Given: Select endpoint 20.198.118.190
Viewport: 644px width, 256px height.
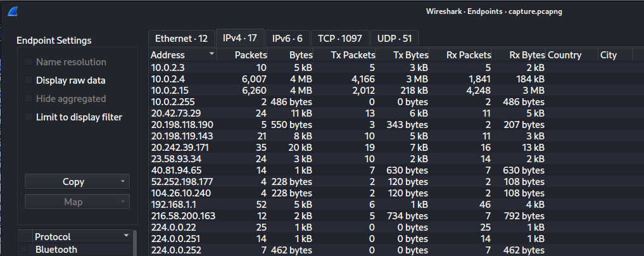Looking at the screenshot, I should pyautogui.click(x=396, y=124).
